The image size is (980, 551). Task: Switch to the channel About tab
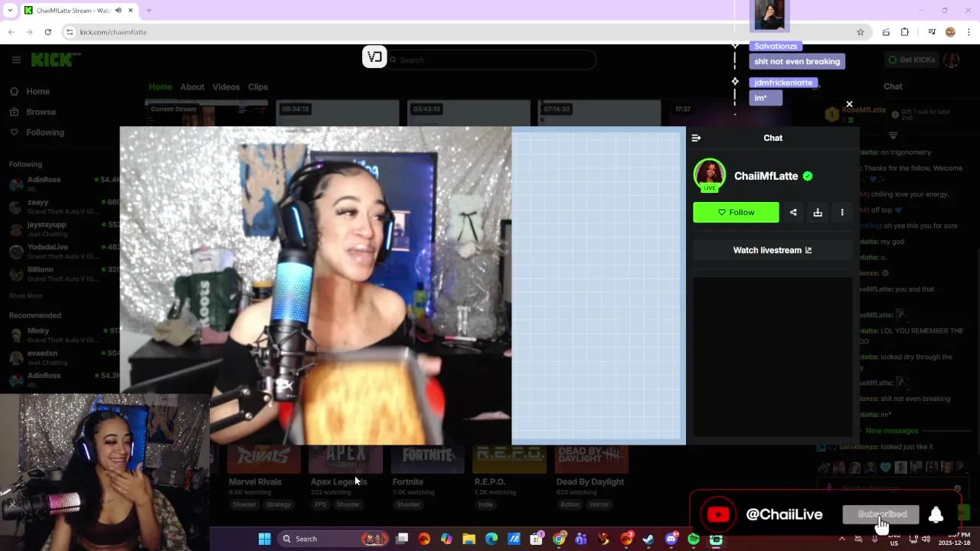(192, 86)
